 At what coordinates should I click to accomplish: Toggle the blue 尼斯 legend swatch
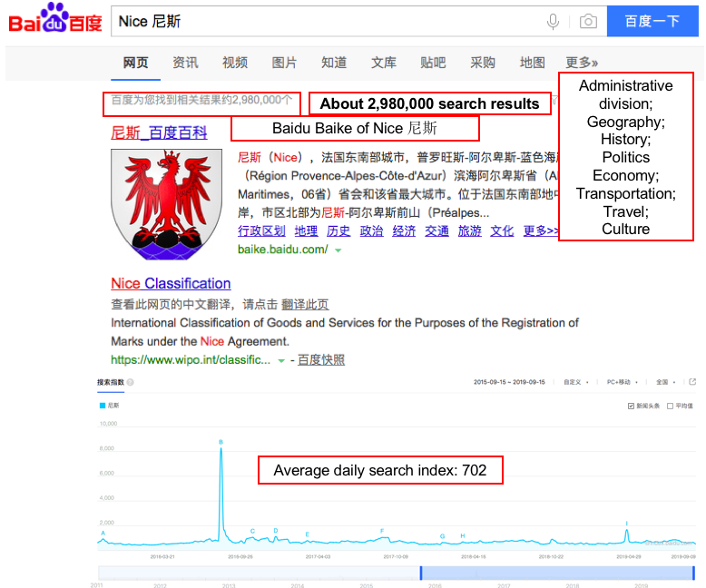pyautogui.click(x=103, y=406)
